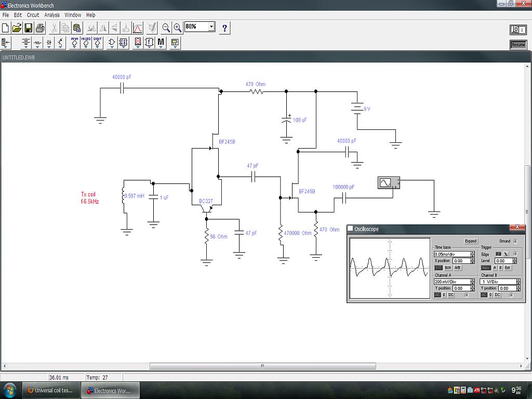Open the Analysis menu
Viewport: 532px width, 399px height.
point(52,15)
